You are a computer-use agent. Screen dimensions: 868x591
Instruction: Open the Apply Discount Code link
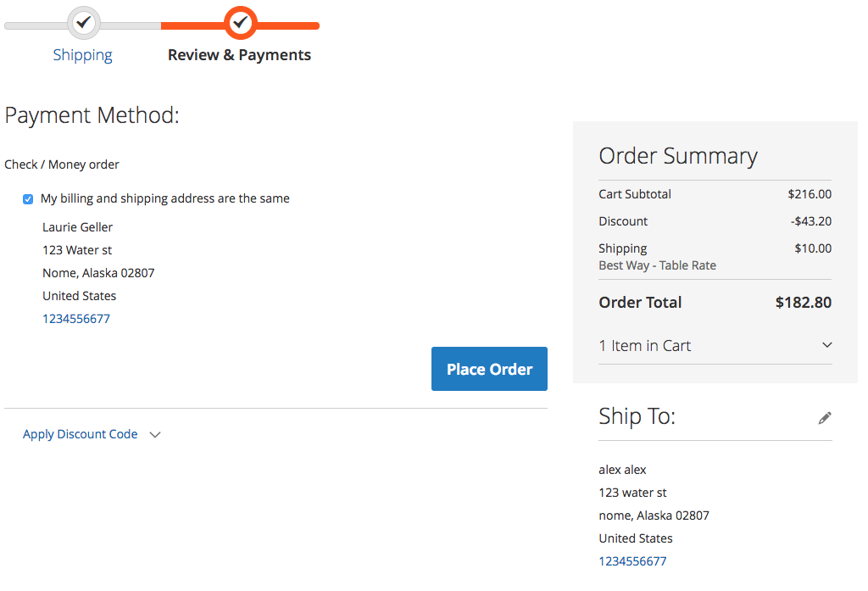point(81,434)
